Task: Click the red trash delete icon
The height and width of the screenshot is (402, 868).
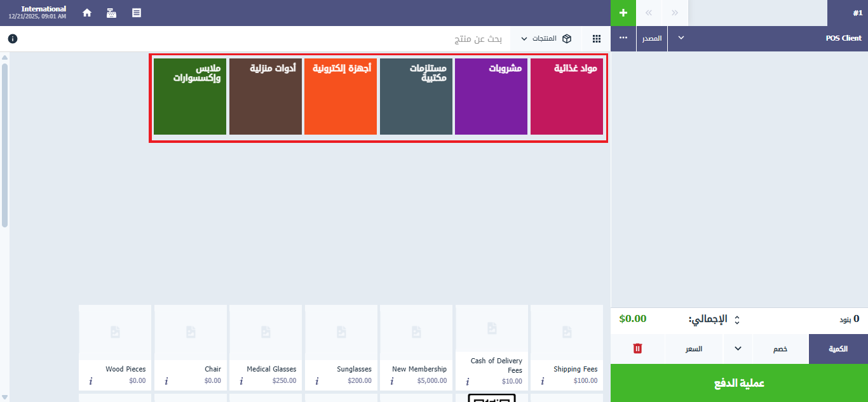Action: [638, 349]
